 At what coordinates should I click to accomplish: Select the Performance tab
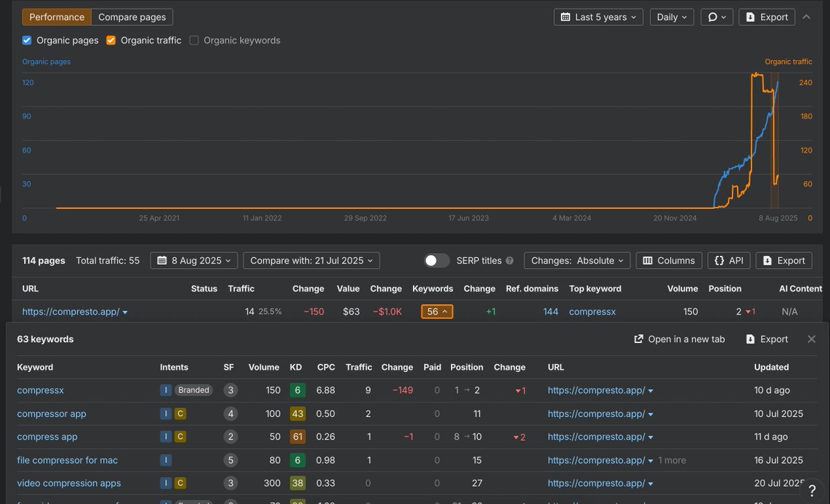click(57, 17)
